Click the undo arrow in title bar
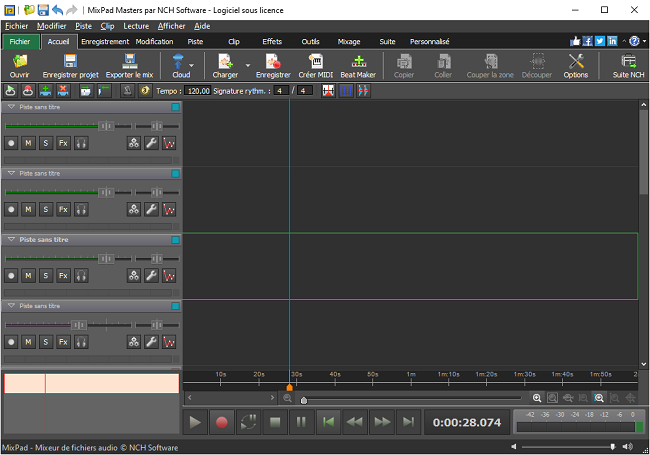The width and height of the screenshot is (650, 455). [57, 10]
